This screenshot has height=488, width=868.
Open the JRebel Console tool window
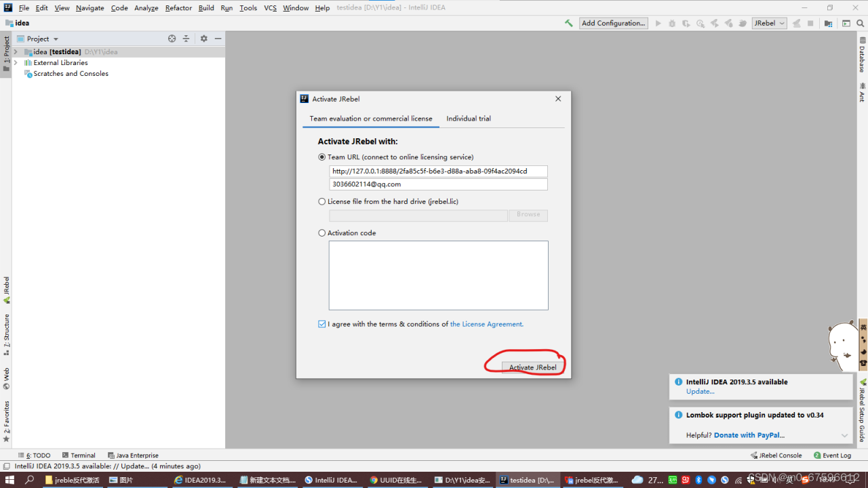tap(776, 455)
